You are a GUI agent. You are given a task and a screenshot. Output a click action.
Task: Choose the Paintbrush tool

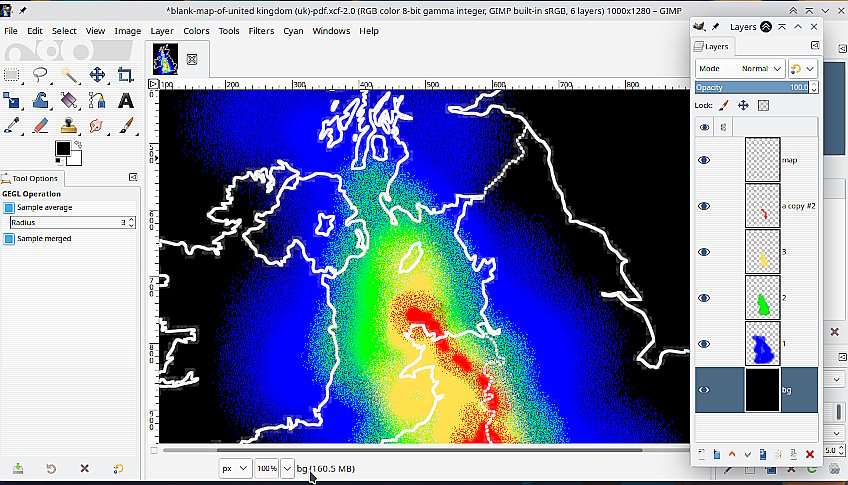pyautogui.click(x=126, y=126)
